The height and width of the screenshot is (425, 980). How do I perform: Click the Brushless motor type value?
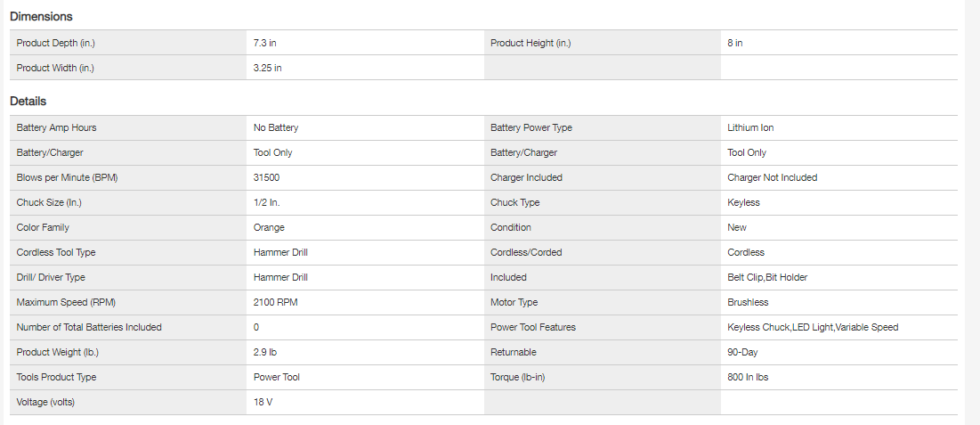click(748, 302)
